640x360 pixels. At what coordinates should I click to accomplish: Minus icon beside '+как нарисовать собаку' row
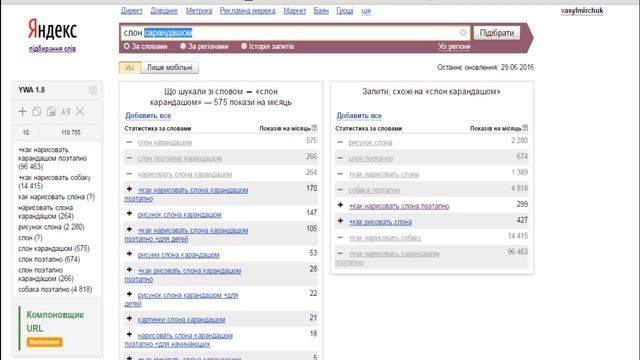point(340,237)
